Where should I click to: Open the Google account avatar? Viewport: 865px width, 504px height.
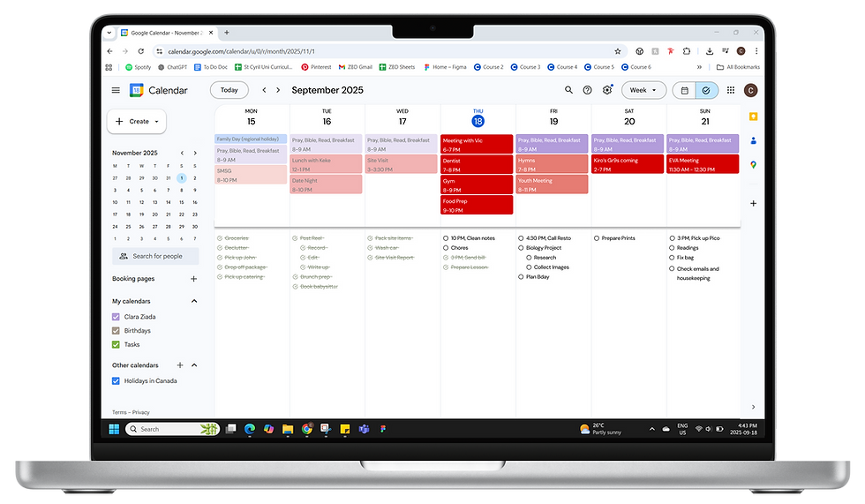(x=751, y=90)
